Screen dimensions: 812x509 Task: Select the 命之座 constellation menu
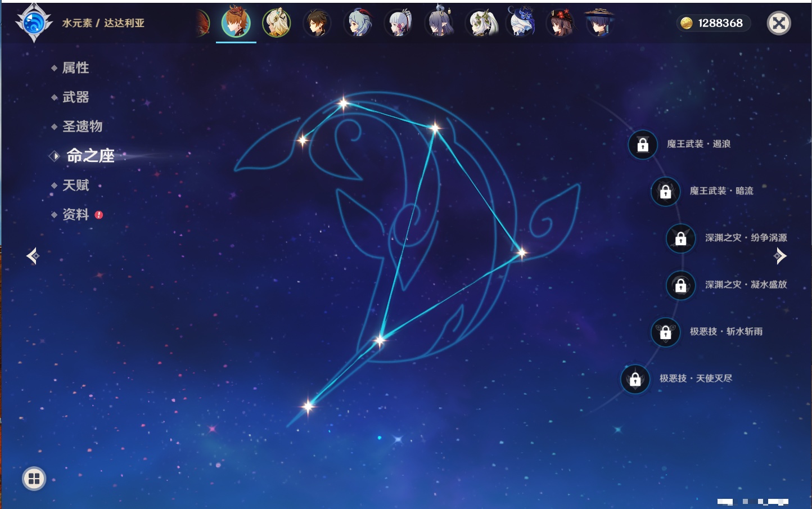(90, 156)
